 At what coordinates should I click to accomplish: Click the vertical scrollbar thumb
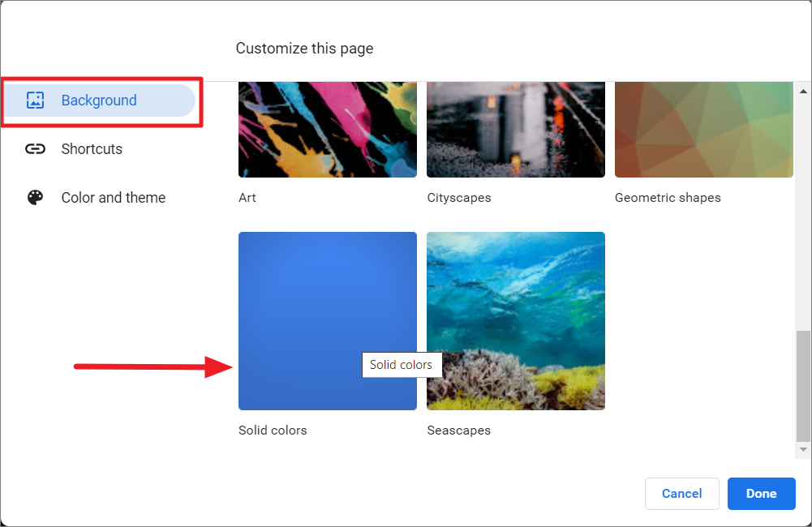coord(803,386)
